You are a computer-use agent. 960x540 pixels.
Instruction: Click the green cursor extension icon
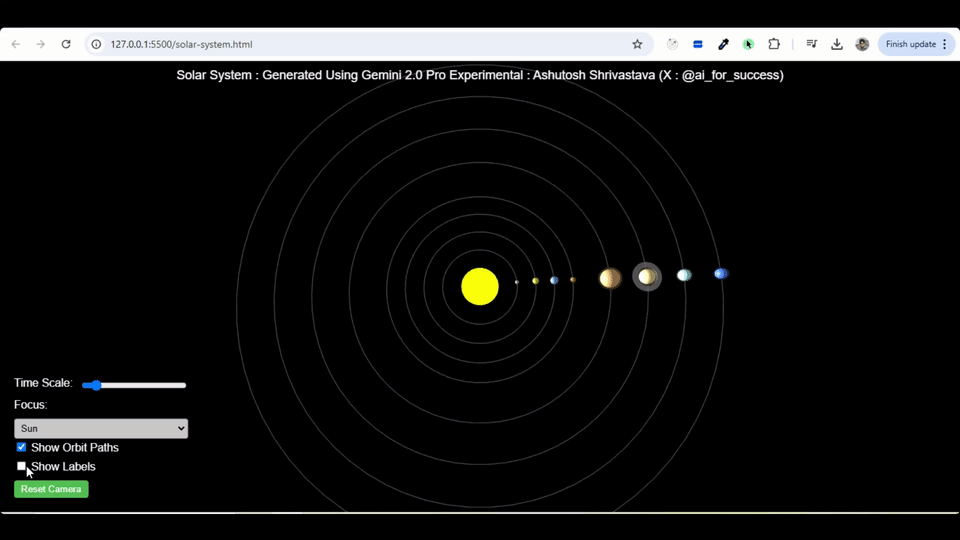click(x=748, y=44)
